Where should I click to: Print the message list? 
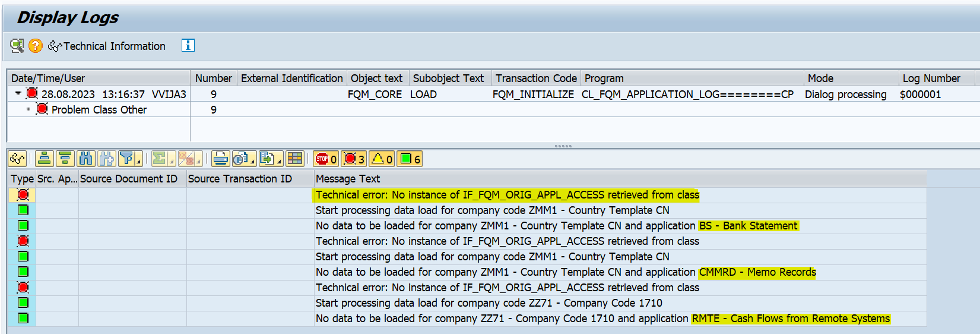coord(221,159)
